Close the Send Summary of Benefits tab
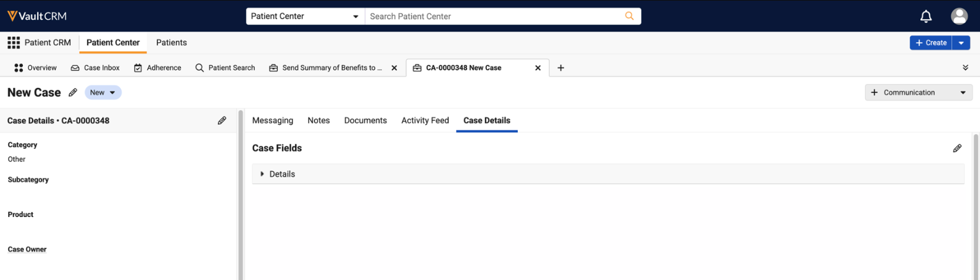The height and width of the screenshot is (280, 980). point(394,68)
